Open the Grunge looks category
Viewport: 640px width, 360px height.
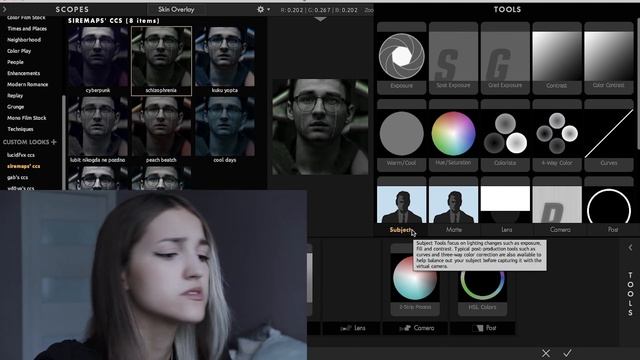click(x=16, y=107)
